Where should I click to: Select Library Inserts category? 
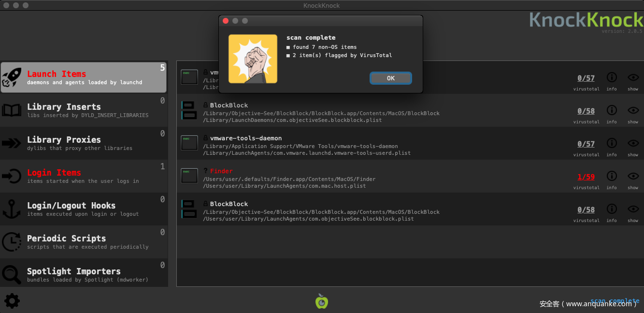coord(84,110)
